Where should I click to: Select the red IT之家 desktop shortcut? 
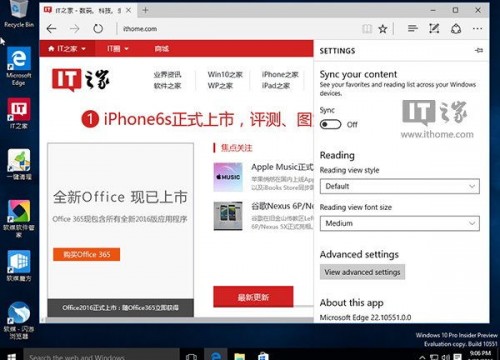point(19,113)
